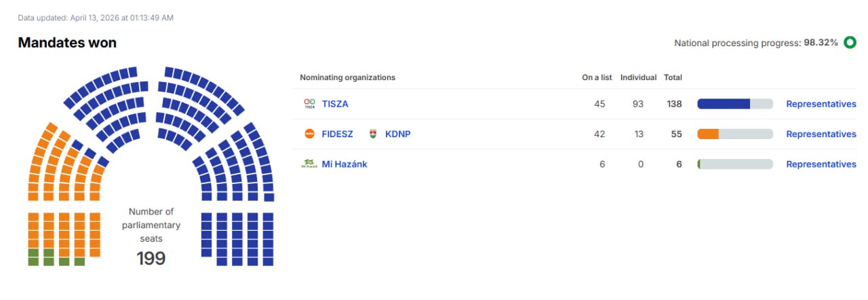
Task: Open the Mi Hazánk party link
Action: coord(344,164)
